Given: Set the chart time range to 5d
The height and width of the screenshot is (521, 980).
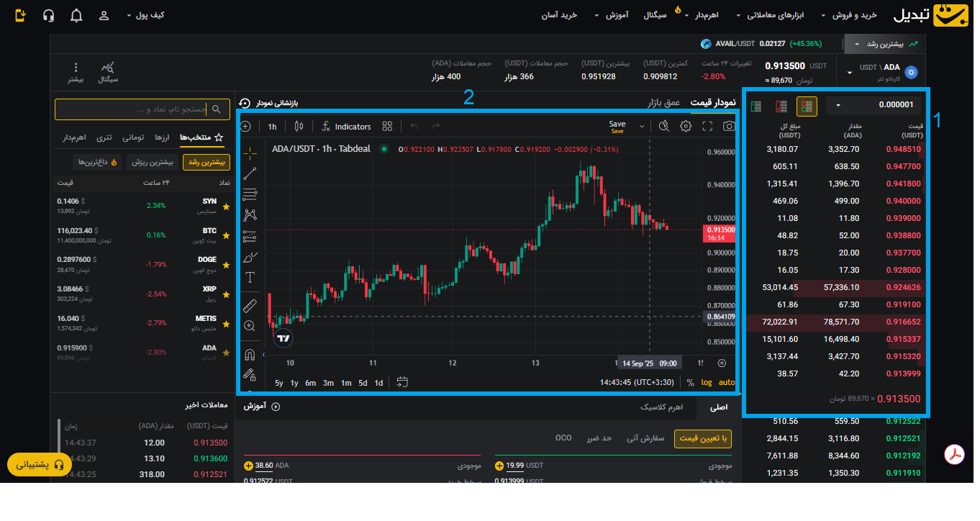Looking at the screenshot, I should (x=363, y=383).
